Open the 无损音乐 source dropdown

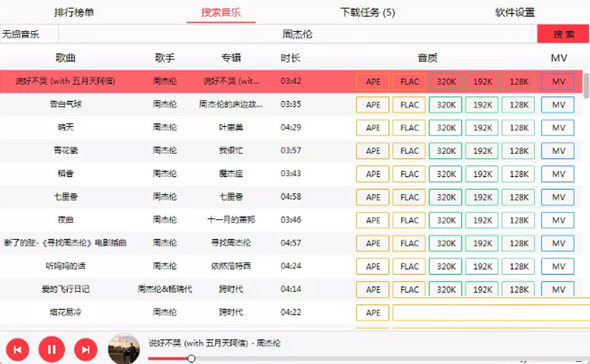click(x=29, y=34)
